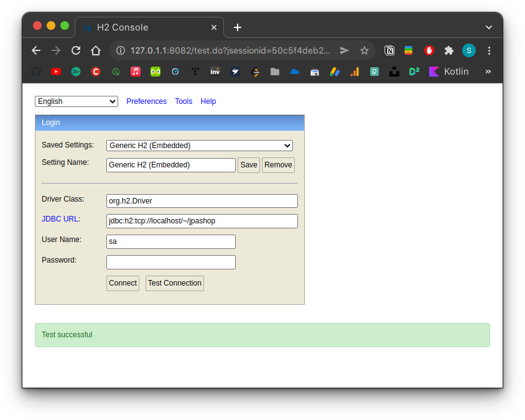
Task: Open the Apple Music bookmark
Action: coord(136,72)
